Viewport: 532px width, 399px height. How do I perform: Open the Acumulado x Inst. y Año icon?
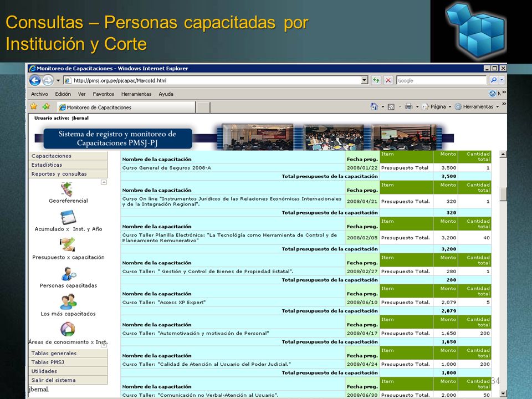(x=68, y=217)
